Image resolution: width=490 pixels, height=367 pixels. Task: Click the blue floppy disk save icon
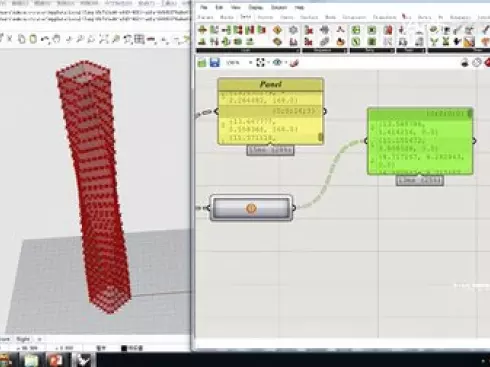pos(215,62)
